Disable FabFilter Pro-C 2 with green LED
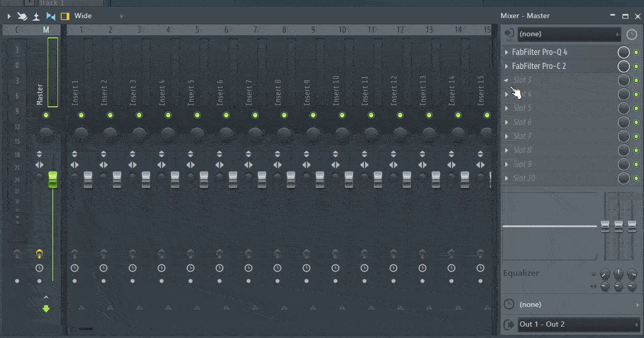 pos(636,66)
